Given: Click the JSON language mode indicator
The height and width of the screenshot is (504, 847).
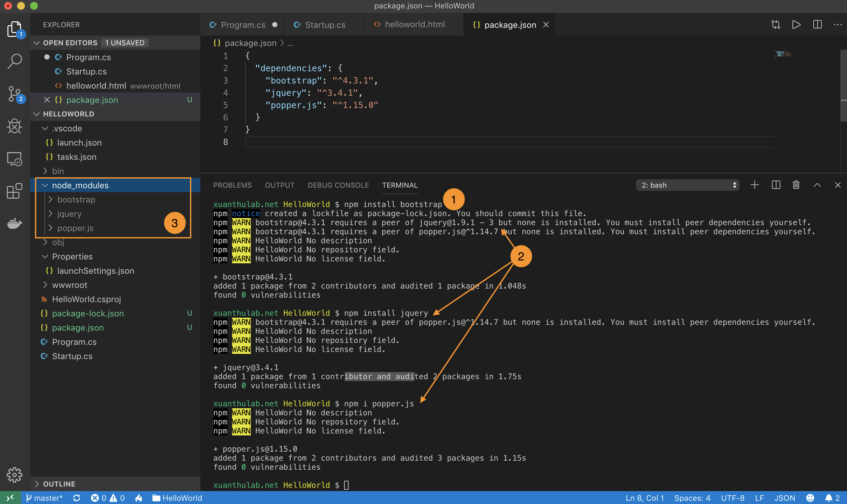Looking at the screenshot, I should click(x=785, y=498).
